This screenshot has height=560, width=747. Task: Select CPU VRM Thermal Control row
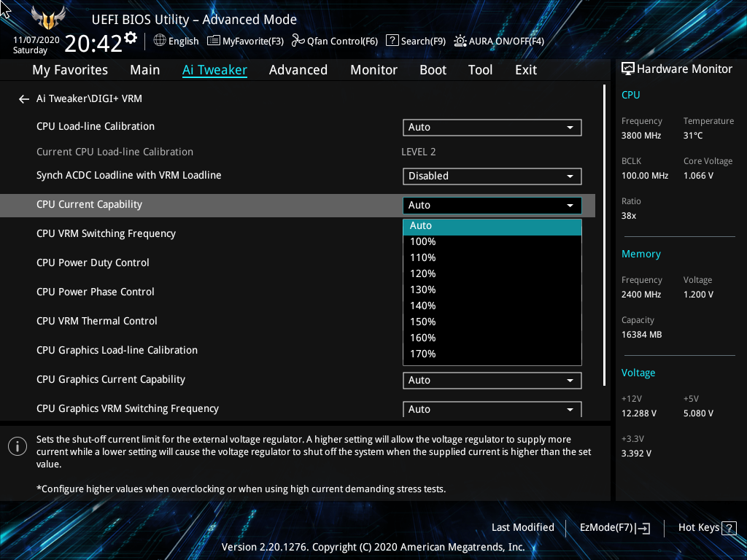97,321
